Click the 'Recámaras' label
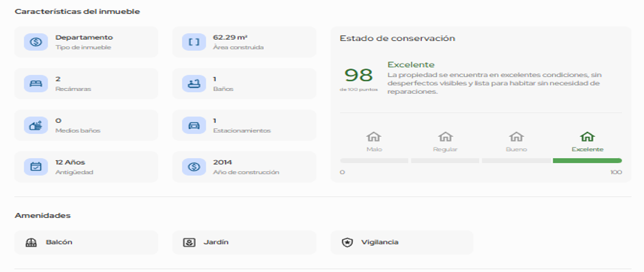644x272 pixels. 74,89
